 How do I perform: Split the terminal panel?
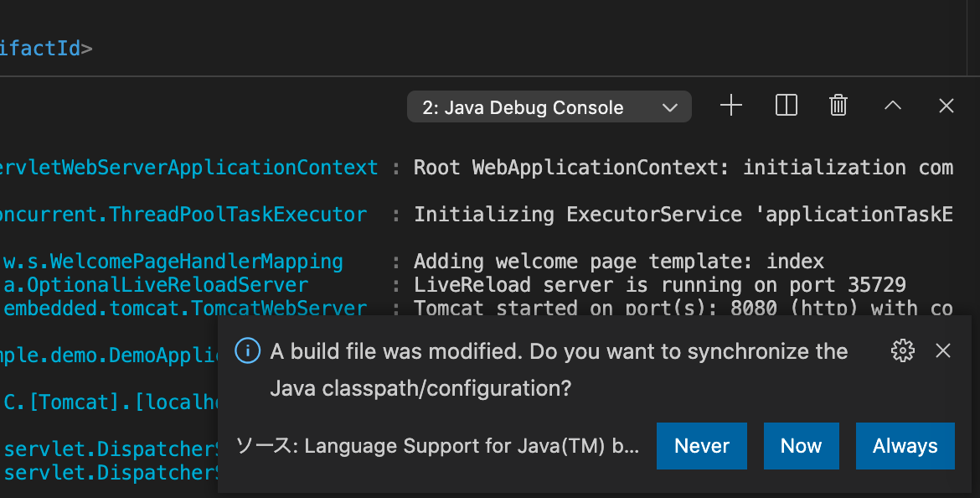[x=786, y=106]
